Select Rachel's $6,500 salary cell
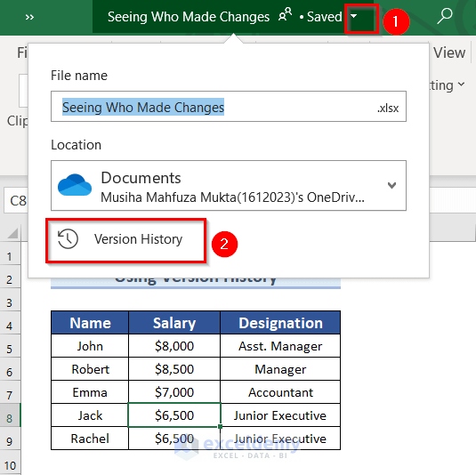This screenshot has width=476, height=475. (174, 439)
